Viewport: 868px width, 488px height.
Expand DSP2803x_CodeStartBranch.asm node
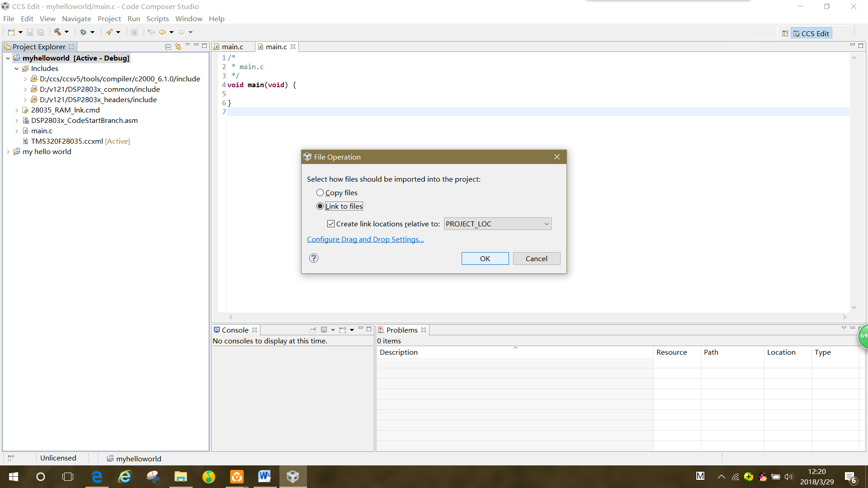point(17,121)
